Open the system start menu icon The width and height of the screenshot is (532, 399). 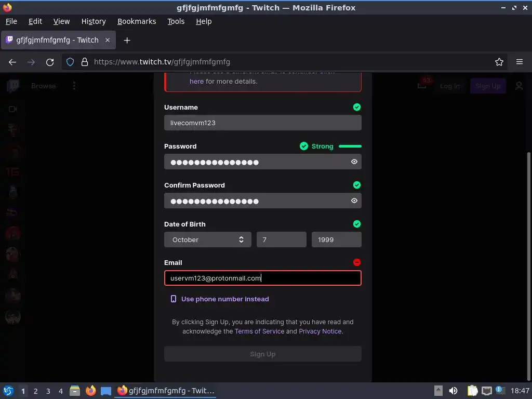pyautogui.click(x=8, y=391)
